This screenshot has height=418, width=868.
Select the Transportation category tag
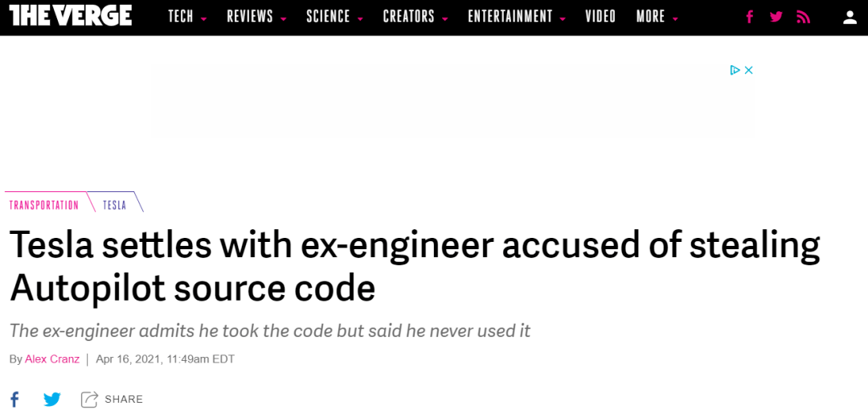(44, 206)
